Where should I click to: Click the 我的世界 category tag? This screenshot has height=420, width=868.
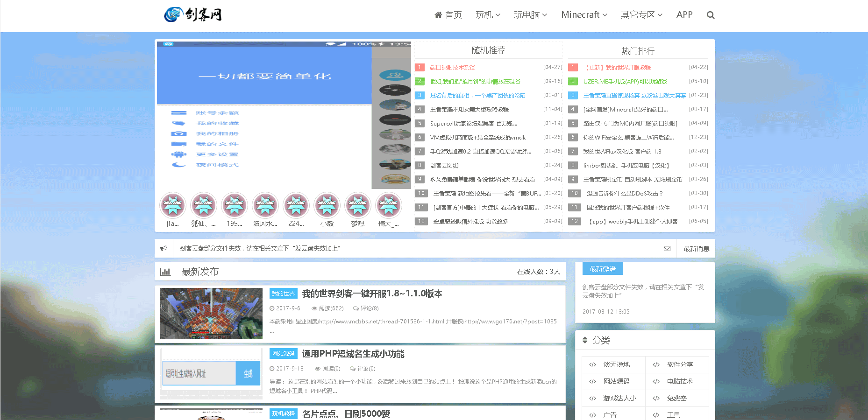[x=284, y=294]
